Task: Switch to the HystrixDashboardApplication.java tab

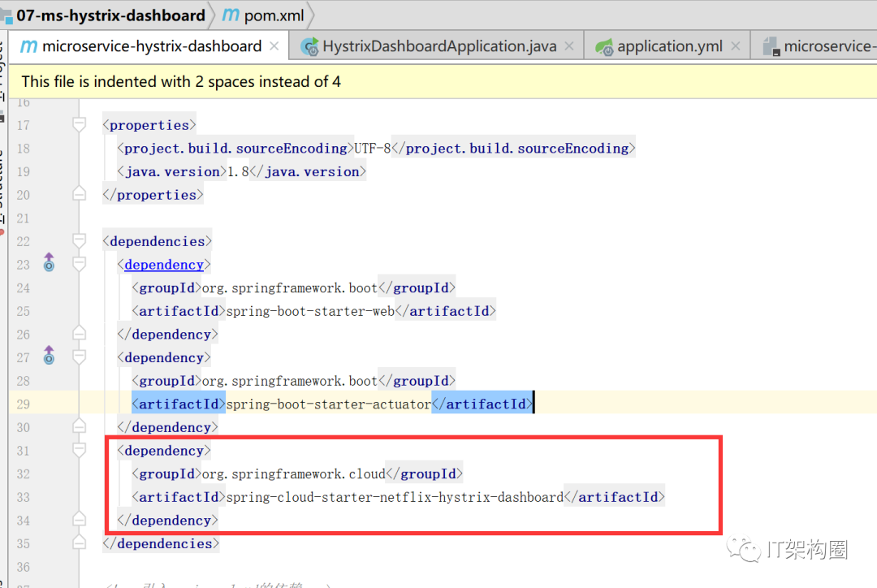Action: (x=439, y=46)
